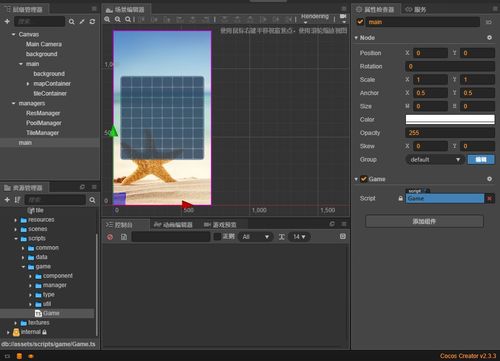The width and height of the screenshot is (500, 361).
Task: Click the Opacity 255 field
Action: coord(450,133)
